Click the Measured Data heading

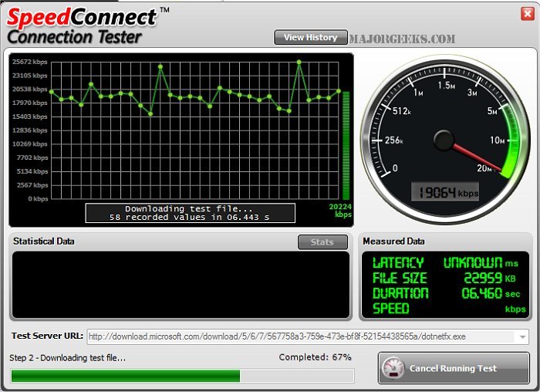(393, 241)
